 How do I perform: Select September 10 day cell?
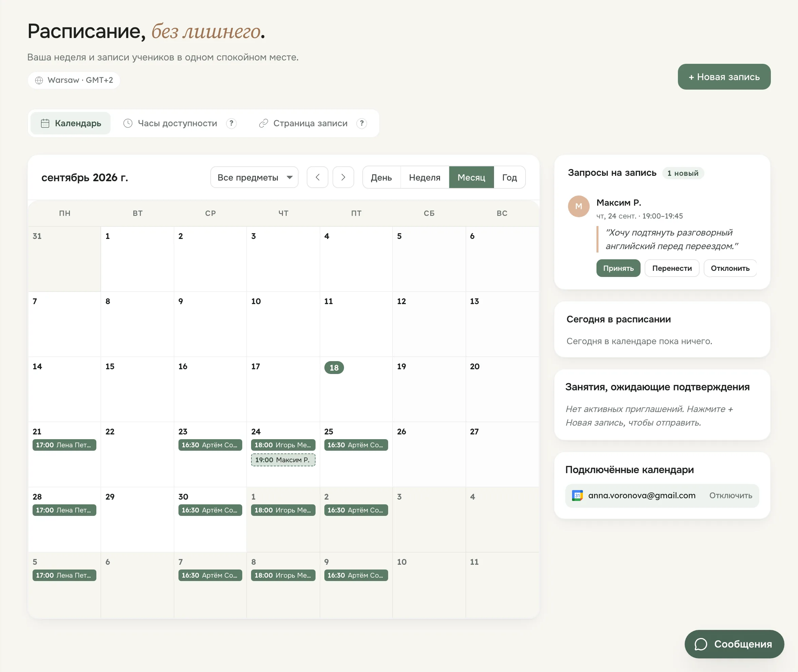(x=283, y=324)
